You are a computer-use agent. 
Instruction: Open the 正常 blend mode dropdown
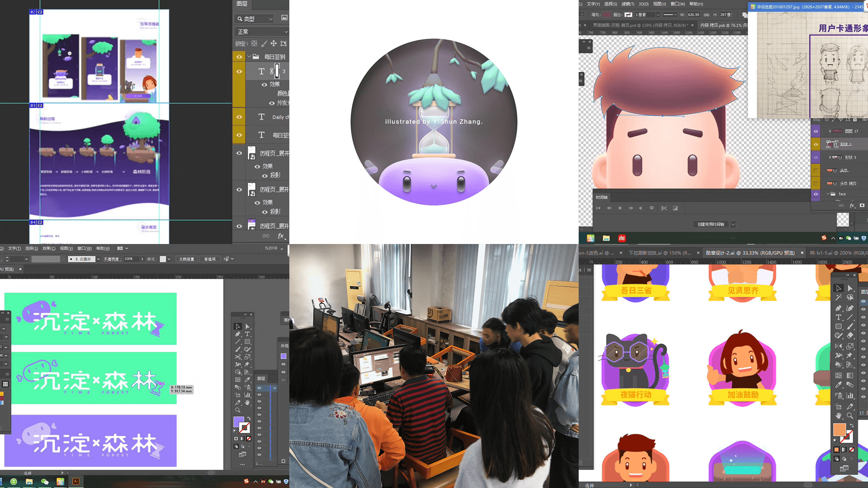click(x=261, y=32)
